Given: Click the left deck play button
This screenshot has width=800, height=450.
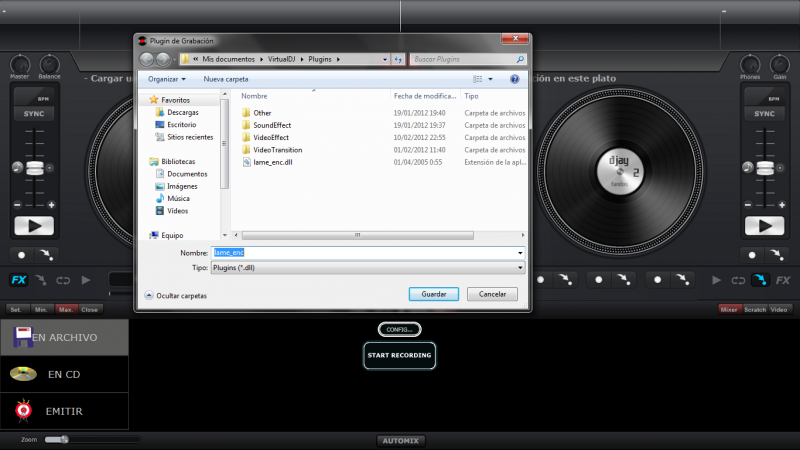Looking at the screenshot, I should tap(34, 226).
